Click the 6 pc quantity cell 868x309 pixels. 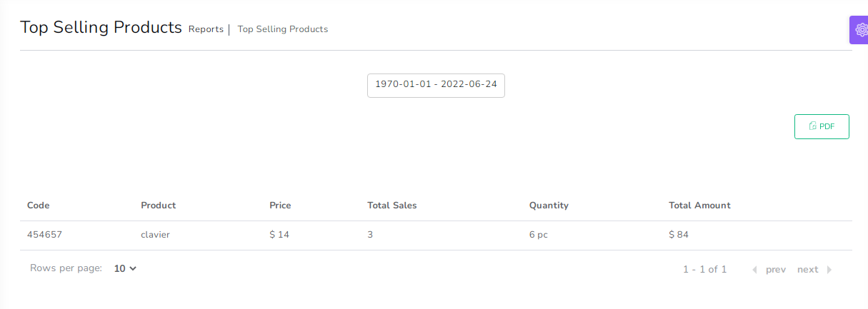(x=539, y=235)
